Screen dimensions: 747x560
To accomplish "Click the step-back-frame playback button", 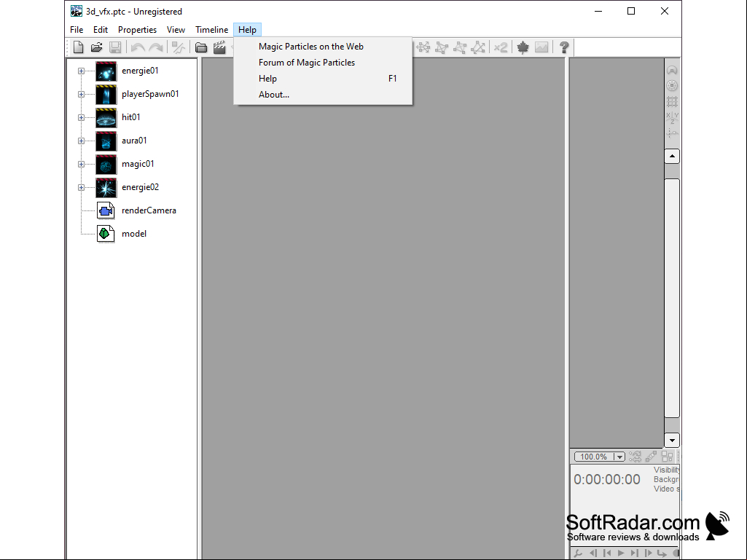I will [593, 553].
